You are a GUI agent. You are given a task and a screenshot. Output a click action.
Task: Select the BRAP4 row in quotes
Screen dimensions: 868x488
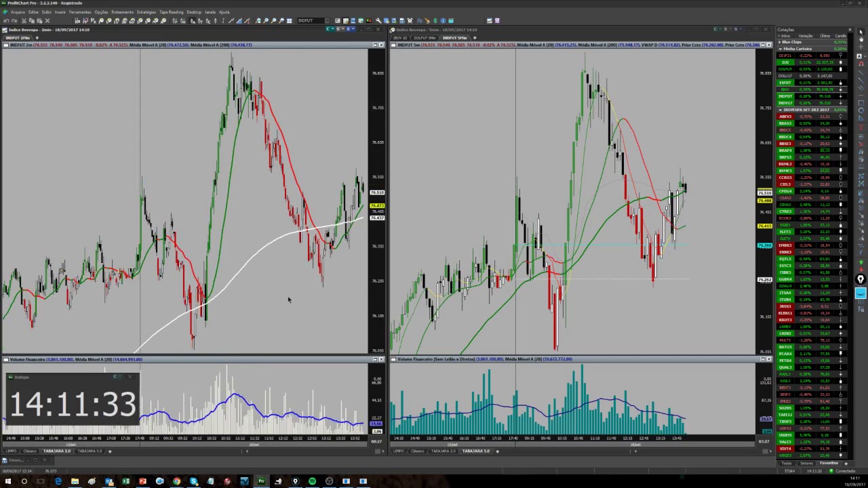point(810,150)
